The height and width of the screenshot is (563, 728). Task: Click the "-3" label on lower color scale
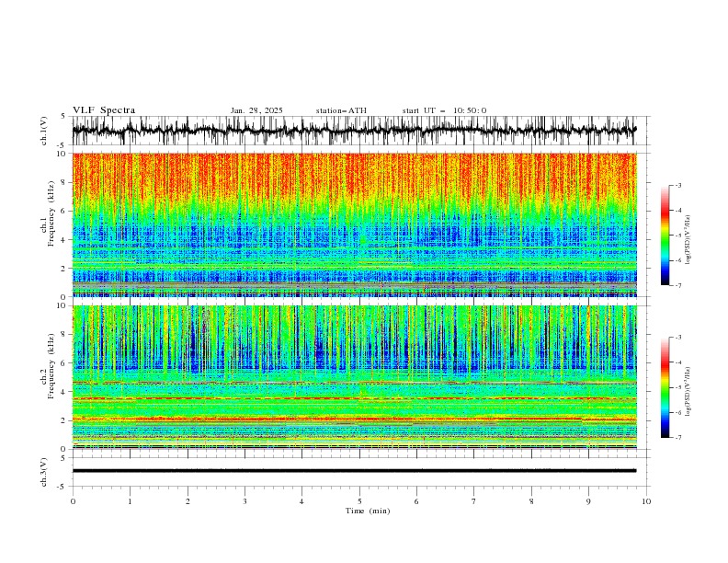(678, 338)
